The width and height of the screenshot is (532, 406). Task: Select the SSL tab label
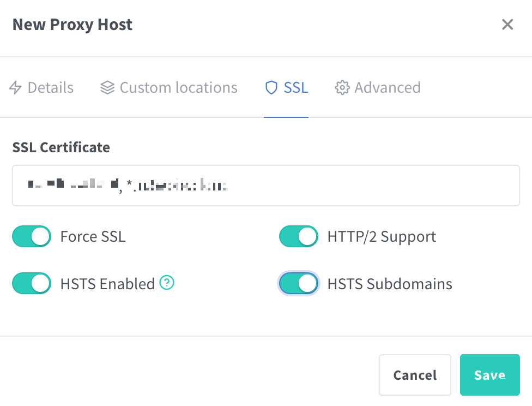[x=296, y=88]
